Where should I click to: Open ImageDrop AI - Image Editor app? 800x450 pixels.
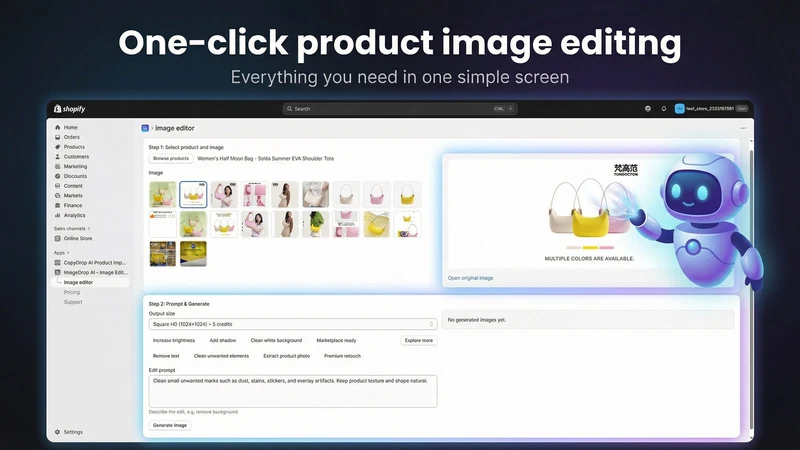point(95,272)
